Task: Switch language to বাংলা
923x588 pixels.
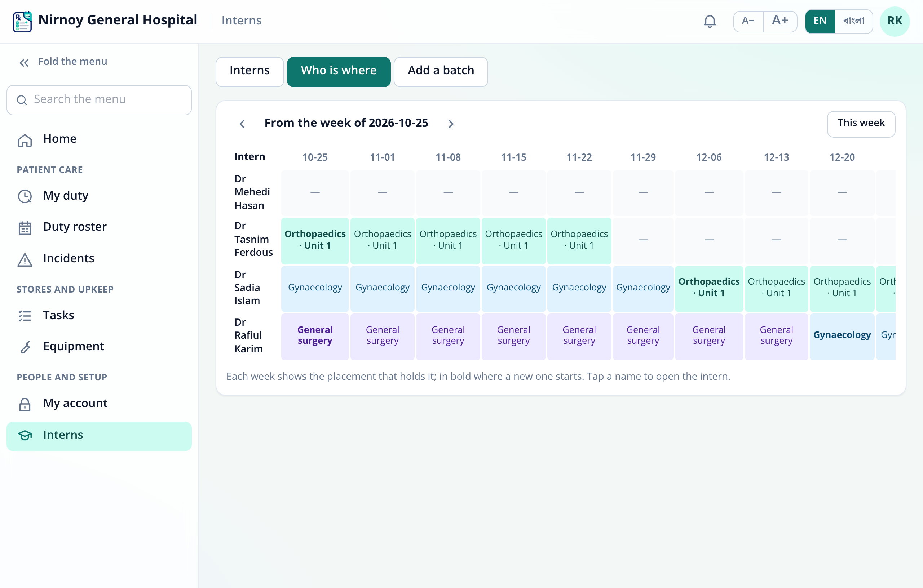Action: [853, 21]
